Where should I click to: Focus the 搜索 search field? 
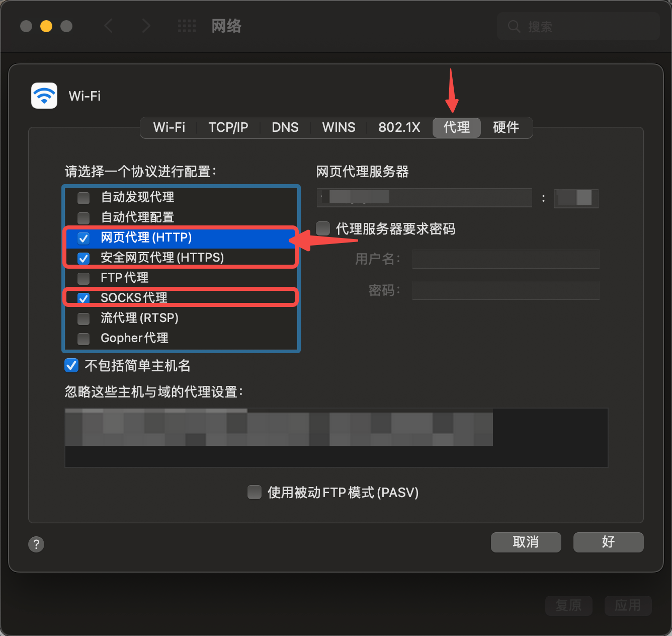tap(578, 26)
